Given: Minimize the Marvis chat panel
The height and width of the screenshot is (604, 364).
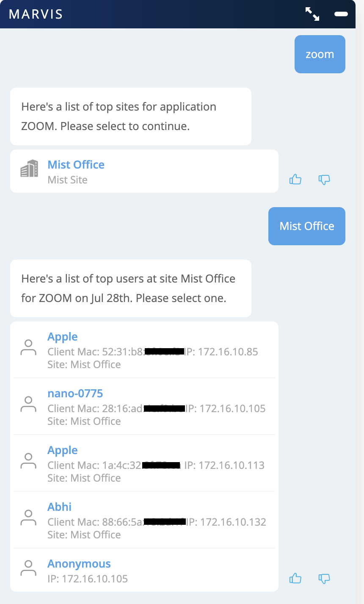Looking at the screenshot, I should pos(341,14).
